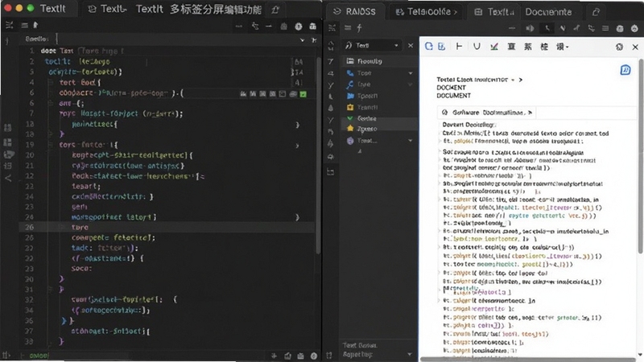Image resolution: width=644 pixels, height=362 pixels.
Task: Click the ellipsis icon in left editor toolbar
Action: [238, 27]
